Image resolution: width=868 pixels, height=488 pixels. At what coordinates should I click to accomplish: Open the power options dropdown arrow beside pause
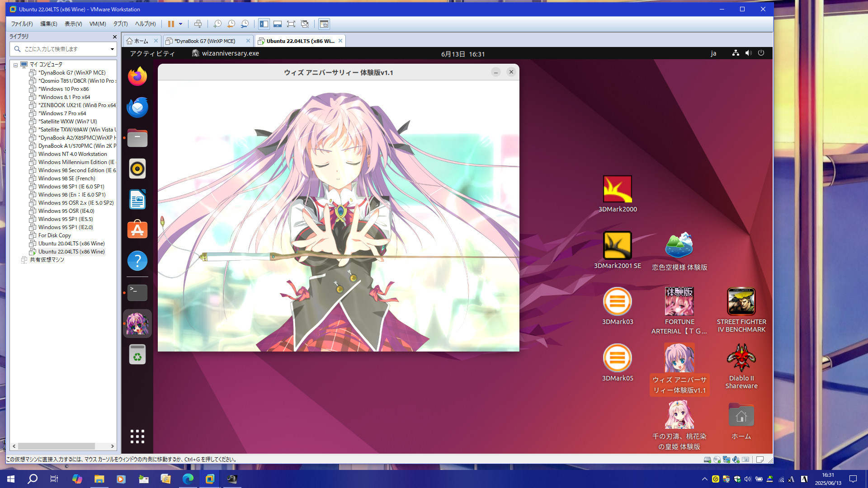coord(180,24)
